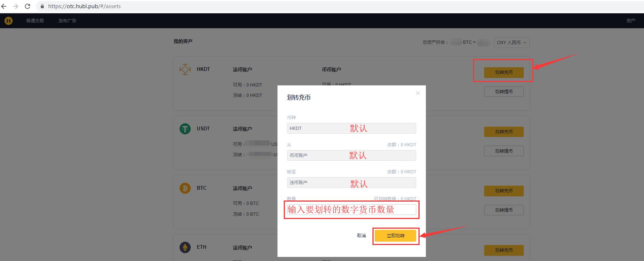Viewport: 644px width, 261px height.
Task: Click the ETH coin name label
Action: pyautogui.click(x=201, y=247)
